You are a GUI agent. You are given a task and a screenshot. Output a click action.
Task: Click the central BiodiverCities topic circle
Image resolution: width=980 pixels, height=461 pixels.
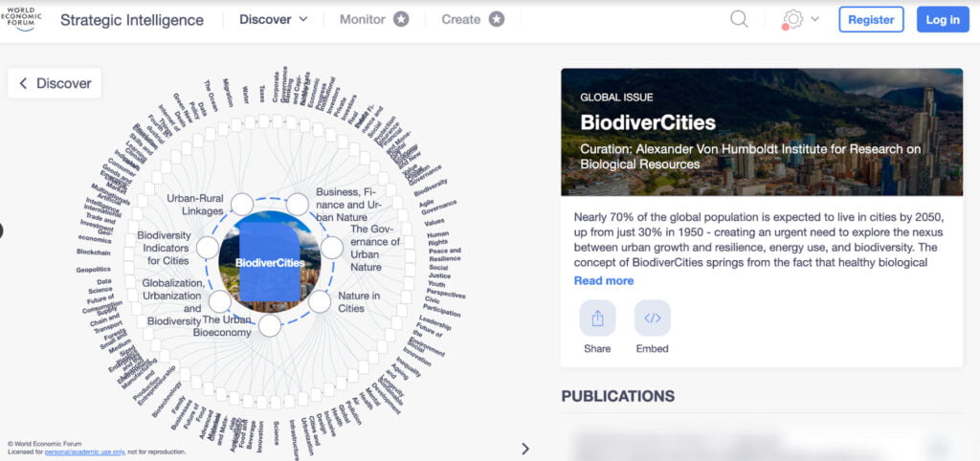pyautogui.click(x=269, y=262)
